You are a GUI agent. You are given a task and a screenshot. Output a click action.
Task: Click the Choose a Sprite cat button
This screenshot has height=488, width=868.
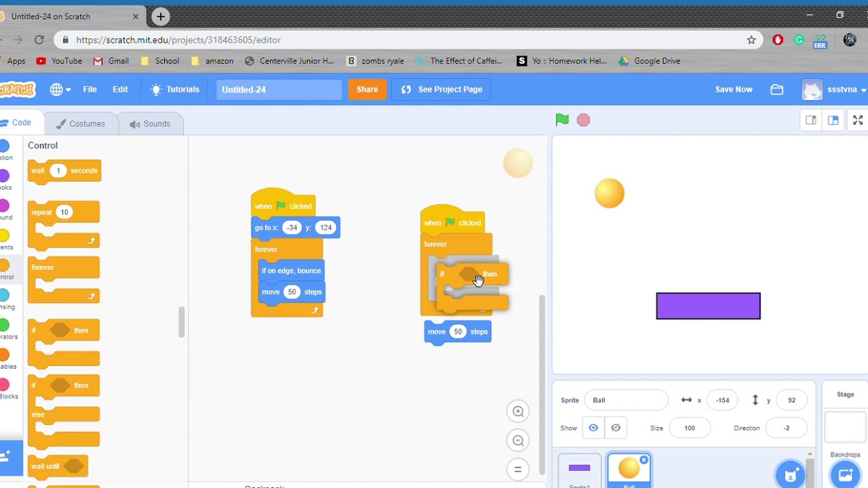[791, 474]
